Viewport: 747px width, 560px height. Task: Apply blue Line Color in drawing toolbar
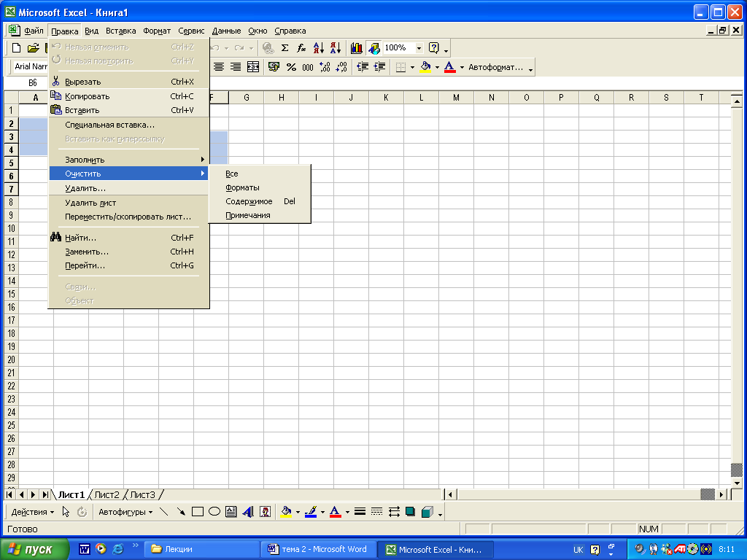pos(311,512)
